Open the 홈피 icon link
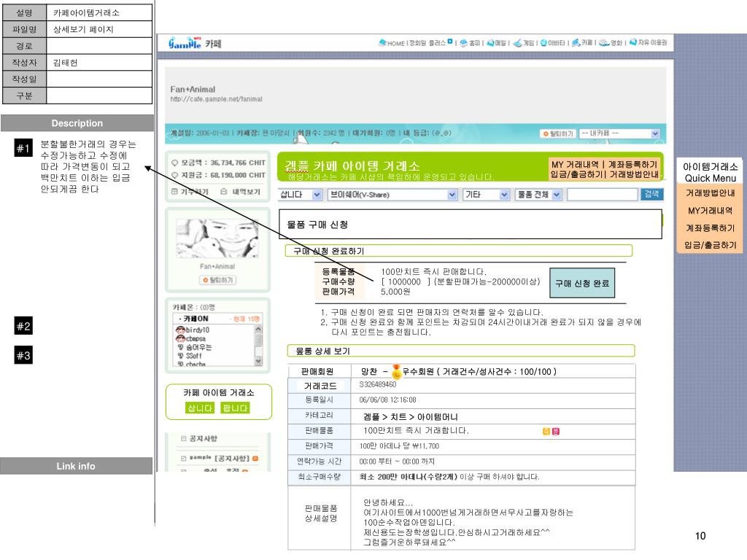 coord(470,43)
